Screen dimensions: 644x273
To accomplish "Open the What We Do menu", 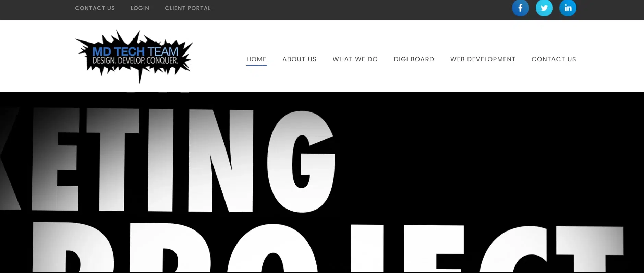I will pyautogui.click(x=355, y=59).
